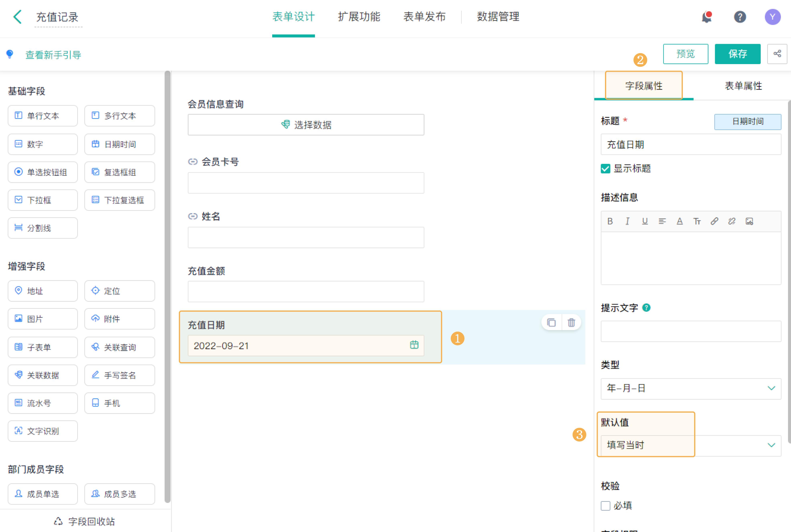Open the font color picker in the description toolbar
791x532 pixels.
click(680, 221)
